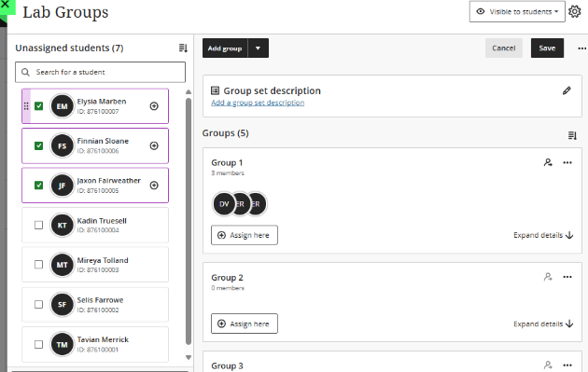Edit group set description with pencil
This screenshot has height=372, width=588.
567,90
